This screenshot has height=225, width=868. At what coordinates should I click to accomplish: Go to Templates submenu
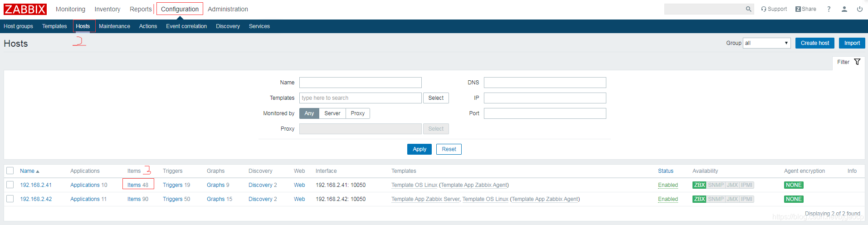(x=54, y=26)
